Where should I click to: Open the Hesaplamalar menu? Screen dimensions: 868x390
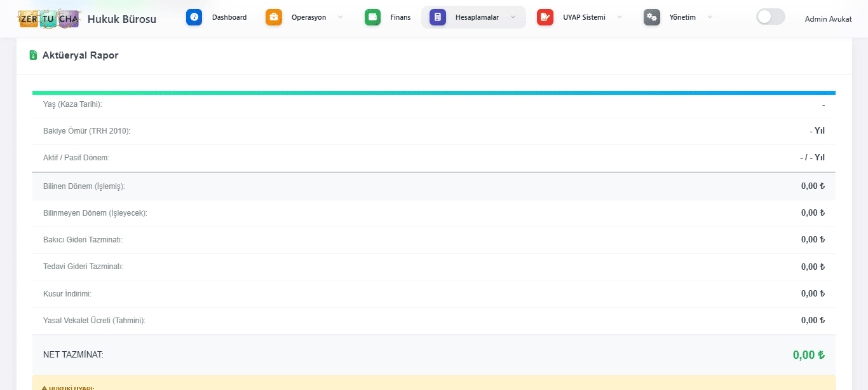click(x=473, y=17)
